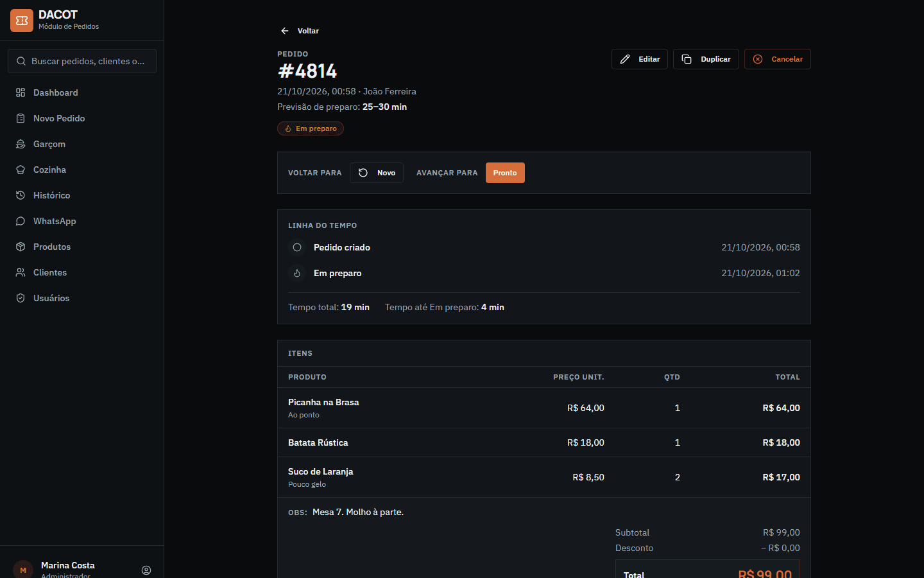Select the Usuários shield icon

coord(21,298)
